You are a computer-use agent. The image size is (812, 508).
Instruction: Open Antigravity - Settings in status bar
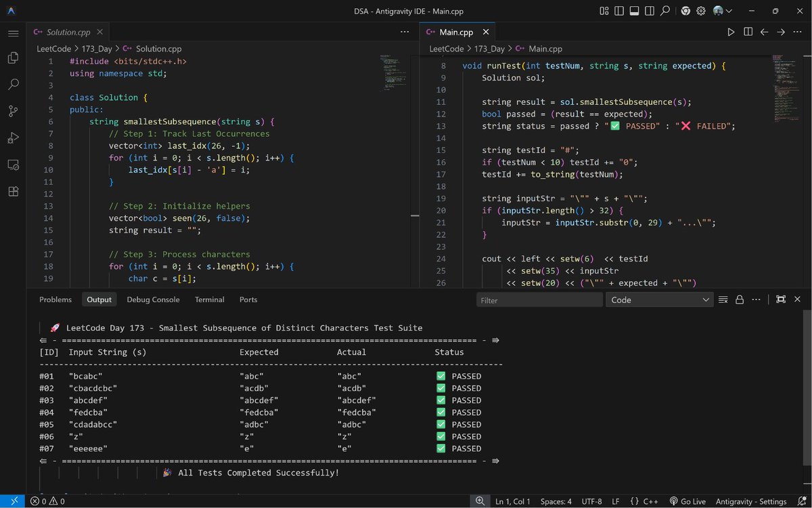click(752, 501)
